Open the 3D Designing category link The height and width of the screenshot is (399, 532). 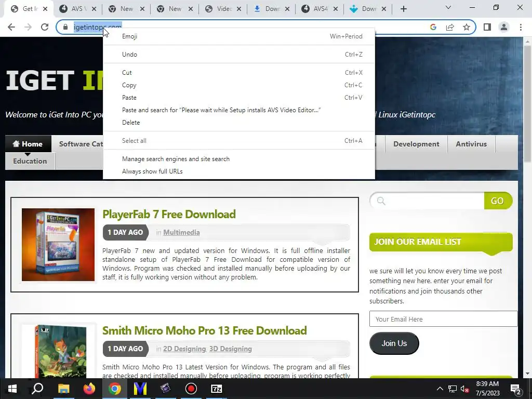pos(230,349)
